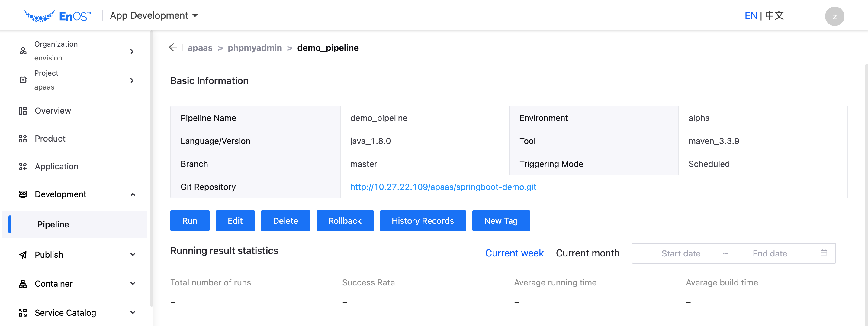Select the Current month tab
This screenshot has width=868, height=326.
(587, 253)
